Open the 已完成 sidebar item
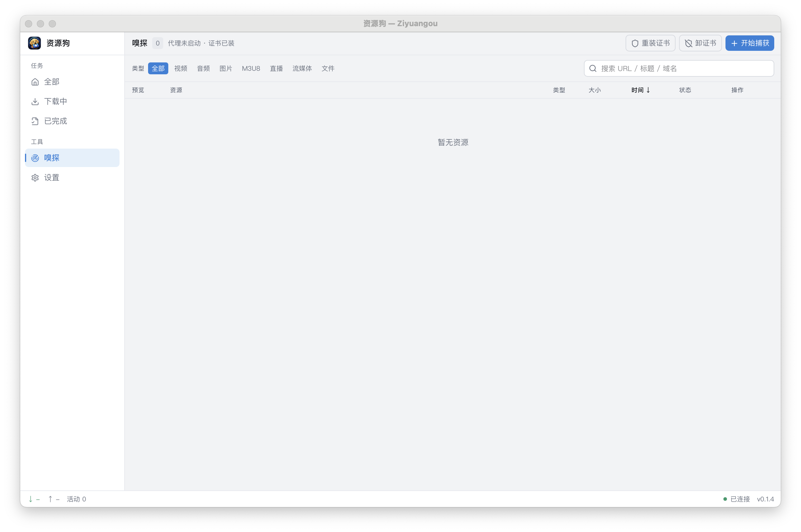801x532 pixels. pyautogui.click(x=72, y=121)
